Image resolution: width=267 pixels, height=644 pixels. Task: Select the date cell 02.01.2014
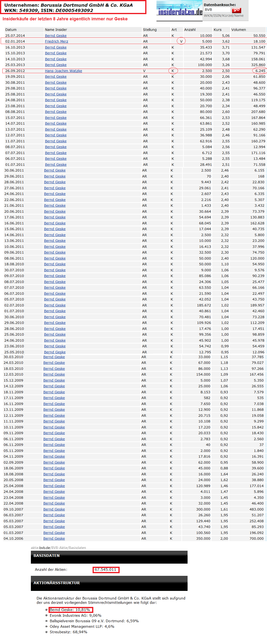[x=15, y=41]
